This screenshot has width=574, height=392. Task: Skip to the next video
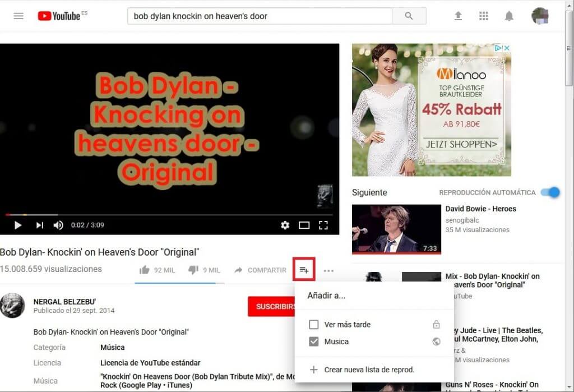(40, 225)
